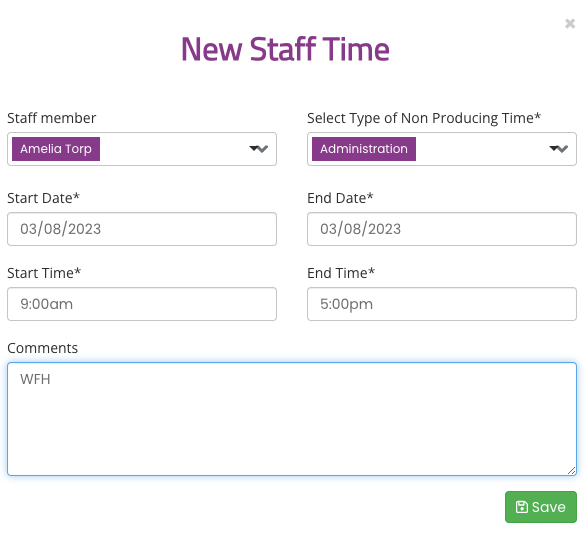Viewport: 586px width, 535px height.
Task: Focus the Start Time field showing 9:00am
Action: pos(142,304)
